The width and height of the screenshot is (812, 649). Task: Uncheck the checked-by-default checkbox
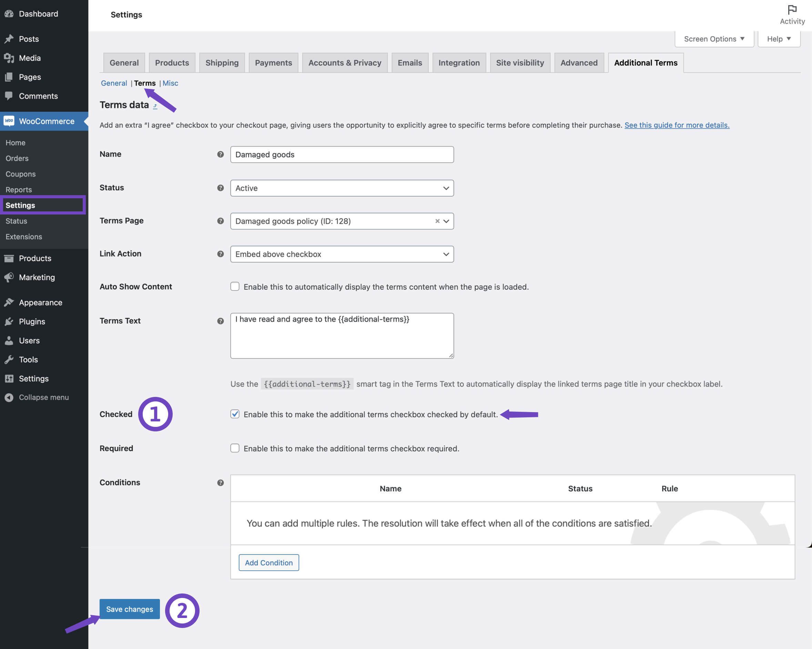click(x=235, y=414)
